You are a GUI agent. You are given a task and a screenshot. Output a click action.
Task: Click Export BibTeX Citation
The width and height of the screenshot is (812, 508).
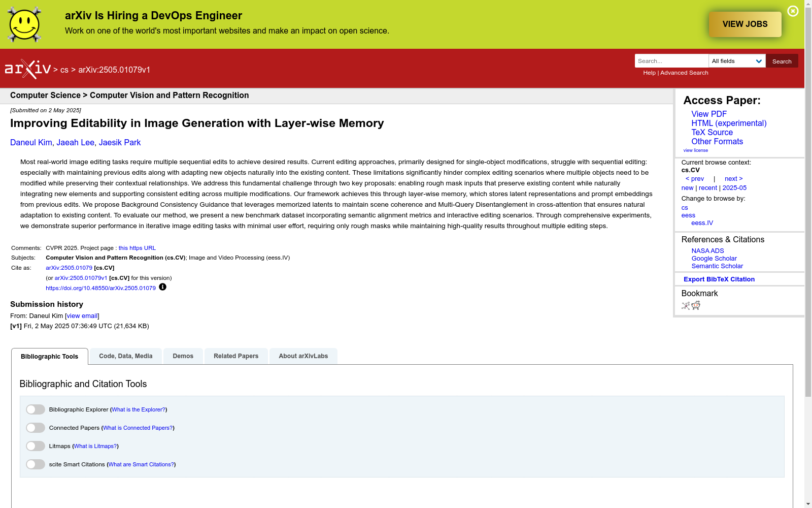719,279
